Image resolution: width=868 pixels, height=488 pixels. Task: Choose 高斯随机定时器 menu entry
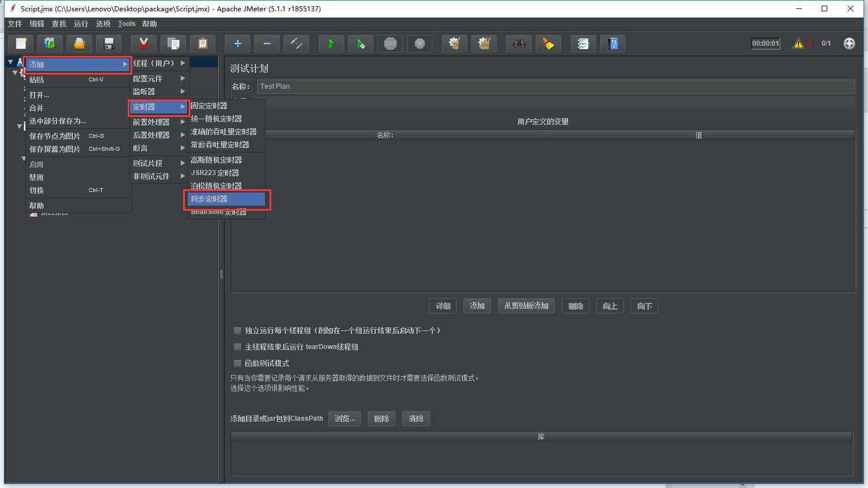point(227,160)
